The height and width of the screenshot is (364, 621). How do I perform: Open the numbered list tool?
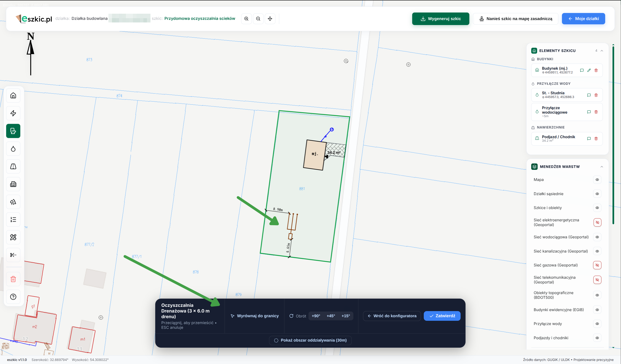tap(13, 219)
